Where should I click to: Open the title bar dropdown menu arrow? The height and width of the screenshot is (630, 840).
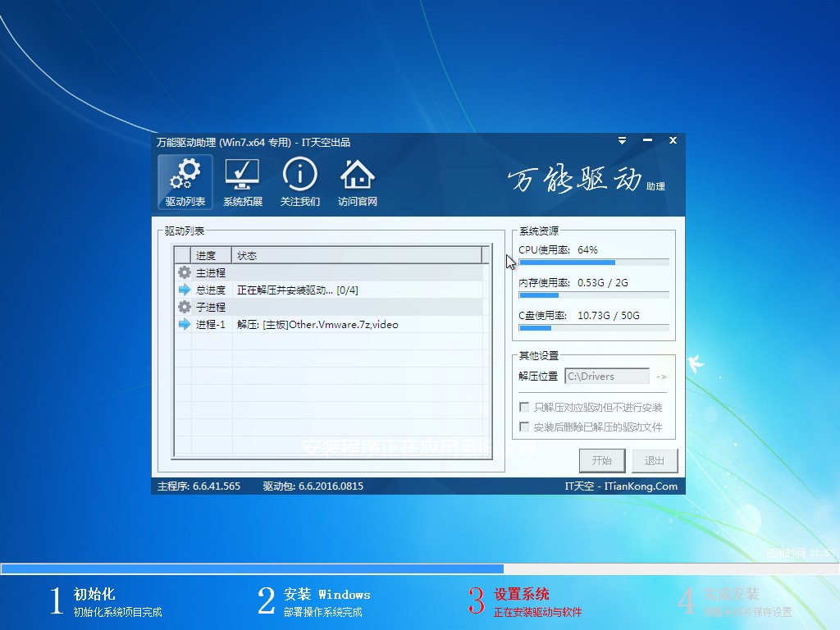622,141
